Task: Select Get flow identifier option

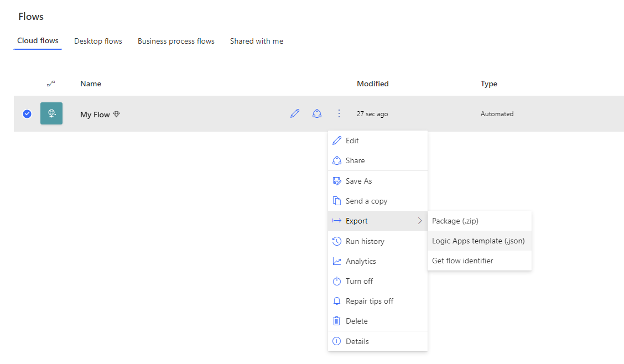Action: click(462, 261)
